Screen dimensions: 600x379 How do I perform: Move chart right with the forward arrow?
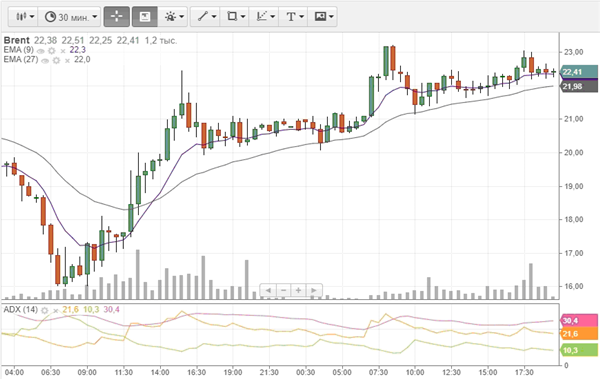[x=314, y=290]
